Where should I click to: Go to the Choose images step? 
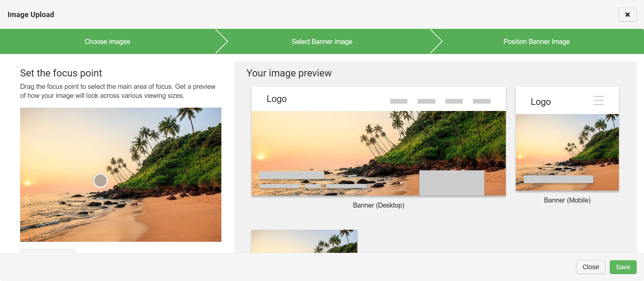click(x=107, y=42)
